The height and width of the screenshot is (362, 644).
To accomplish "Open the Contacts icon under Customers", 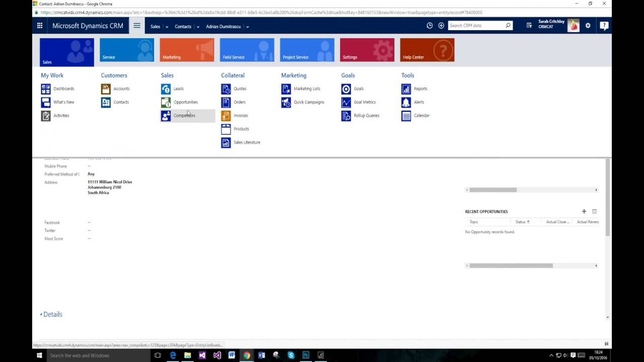I will [x=106, y=103].
